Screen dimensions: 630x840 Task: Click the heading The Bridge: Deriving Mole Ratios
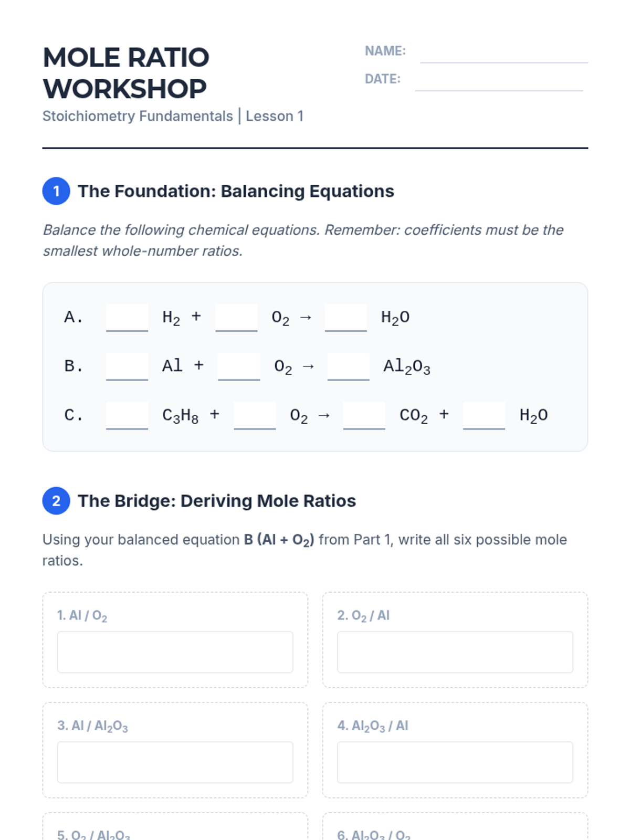pyautogui.click(x=217, y=501)
